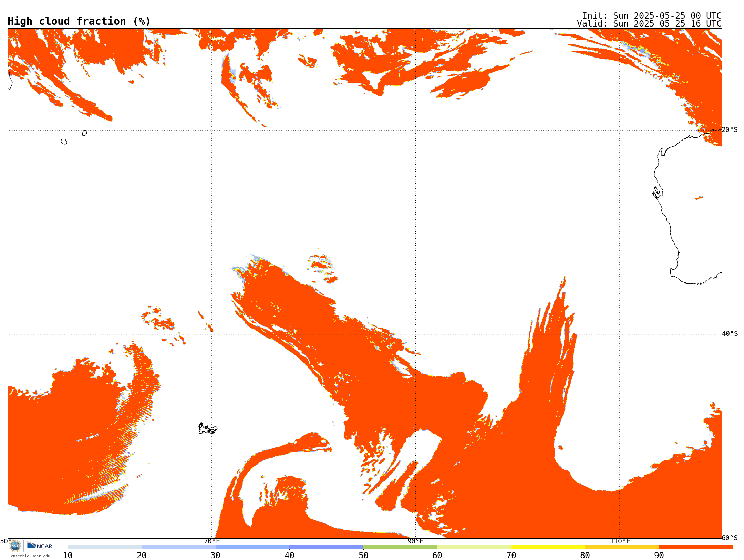Click the 40°S latitude label
744x560 pixels.
click(x=730, y=334)
